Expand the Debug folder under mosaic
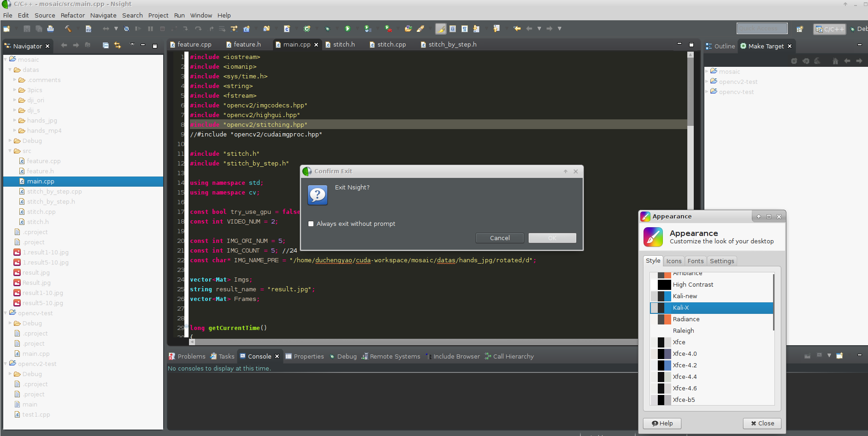868x436 pixels. [x=10, y=141]
